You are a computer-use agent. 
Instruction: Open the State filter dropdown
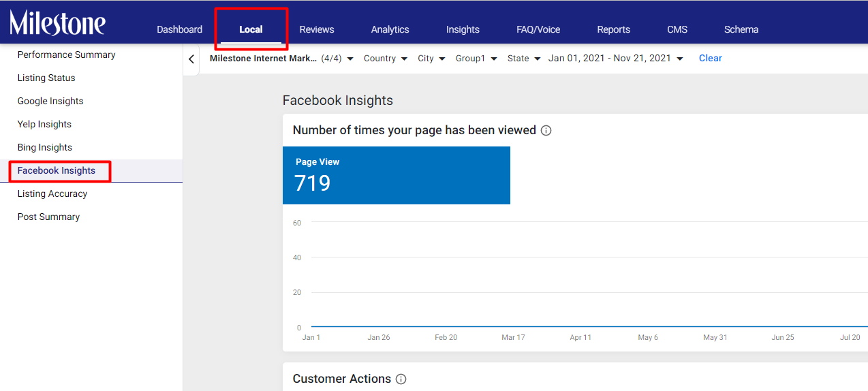(x=524, y=59)
